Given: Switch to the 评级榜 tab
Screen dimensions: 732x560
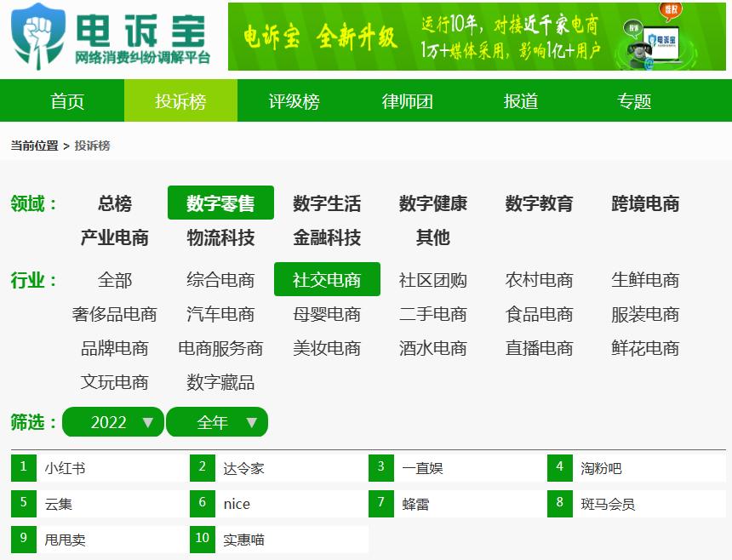Looking at the screenshot, I should [294, 100].
